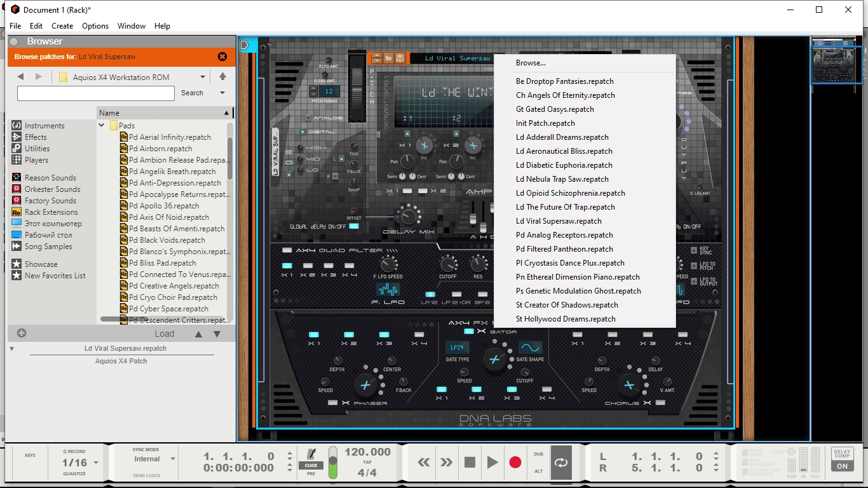Click Tap tempo button
Image resolution: width=868 pixels, height=488 pixels.
[367, 463]
